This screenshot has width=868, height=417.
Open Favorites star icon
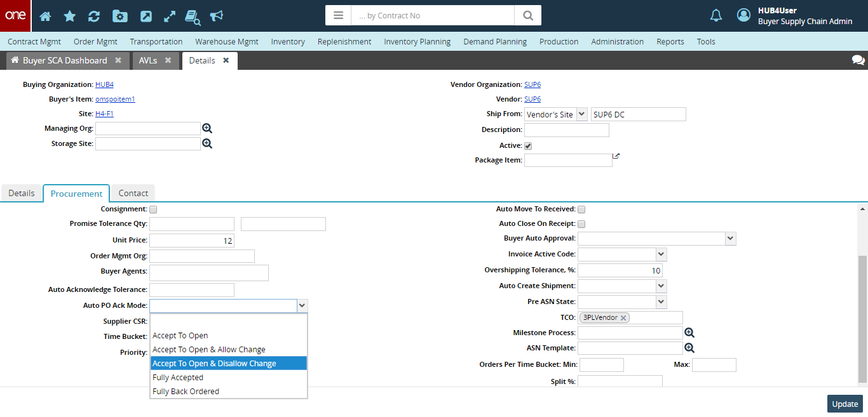point(69,16)
